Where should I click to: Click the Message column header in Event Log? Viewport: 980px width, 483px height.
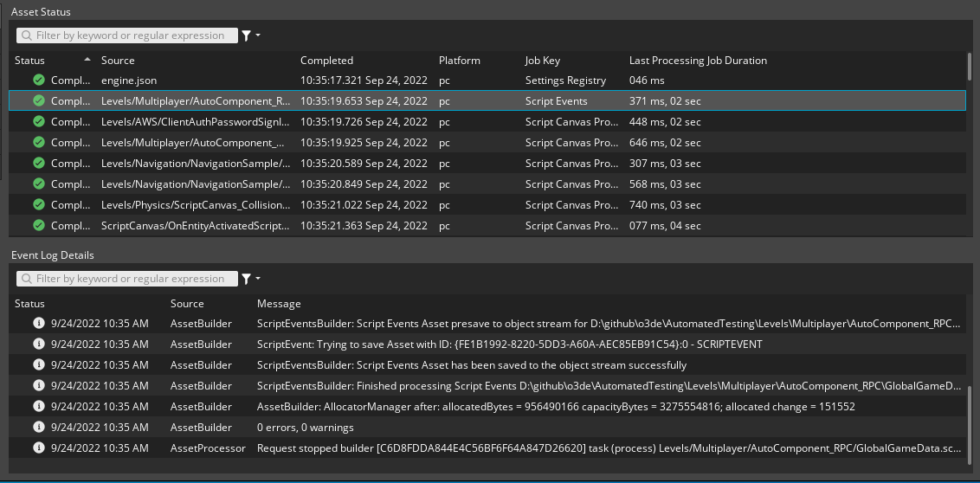[279, 304]
